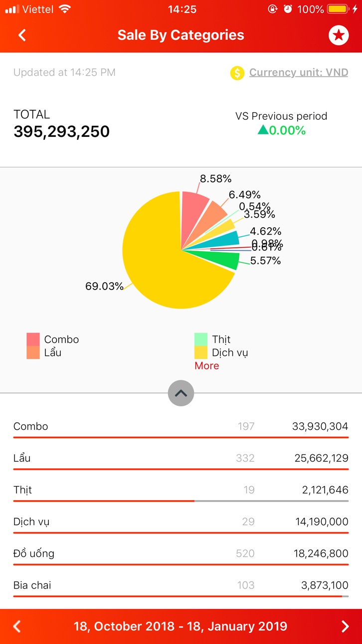Go to next date range arrow
362x644 pixels.
click(345, 626)
